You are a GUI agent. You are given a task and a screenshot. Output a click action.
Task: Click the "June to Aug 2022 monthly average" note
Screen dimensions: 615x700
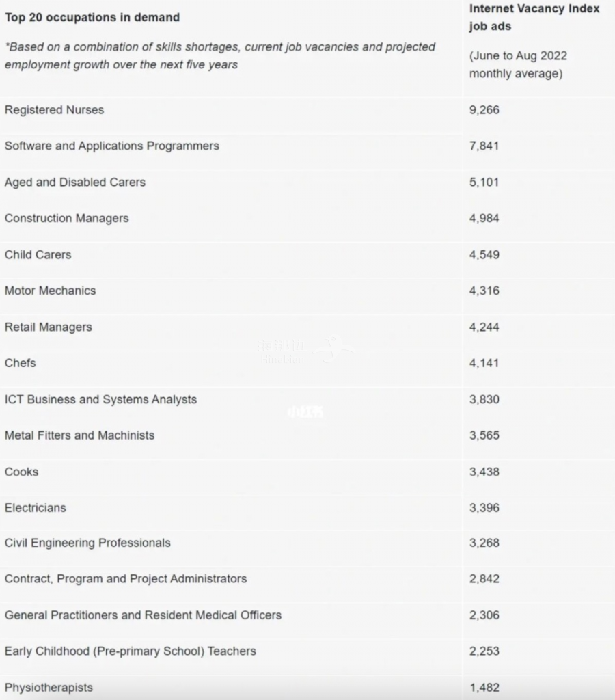(x=517, y=65)
